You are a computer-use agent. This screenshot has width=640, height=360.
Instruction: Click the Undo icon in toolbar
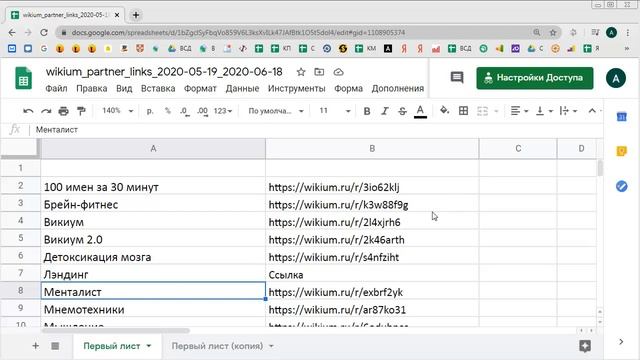(28, 111)
